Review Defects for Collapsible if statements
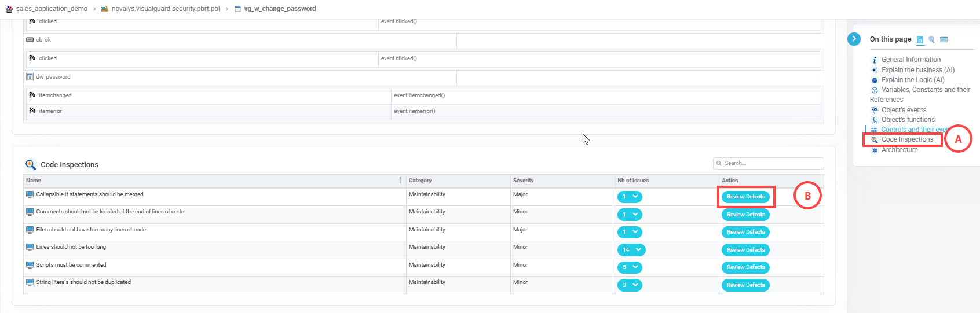The image size is (980, 313). (745, 197)
